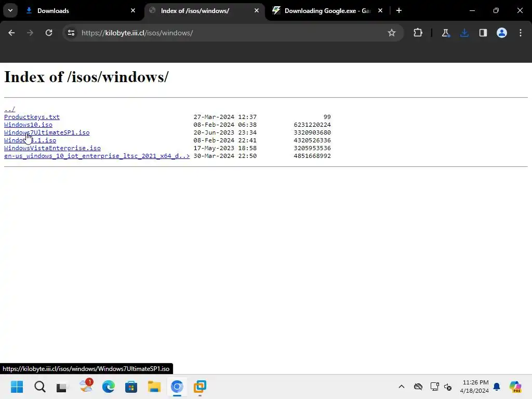Open the Chrome profile avatar
The height and width of the screenshot is (399, 532).
(x=502, y=33)
